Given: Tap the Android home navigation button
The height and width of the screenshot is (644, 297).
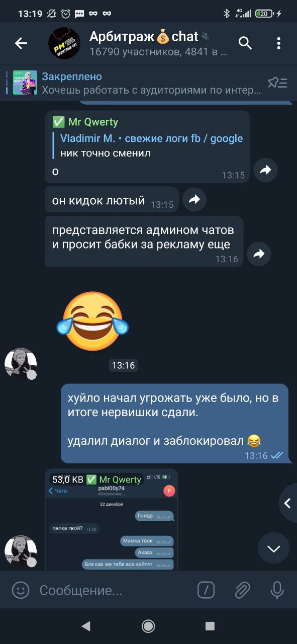Looking at the screenshot, I should 148,626.
